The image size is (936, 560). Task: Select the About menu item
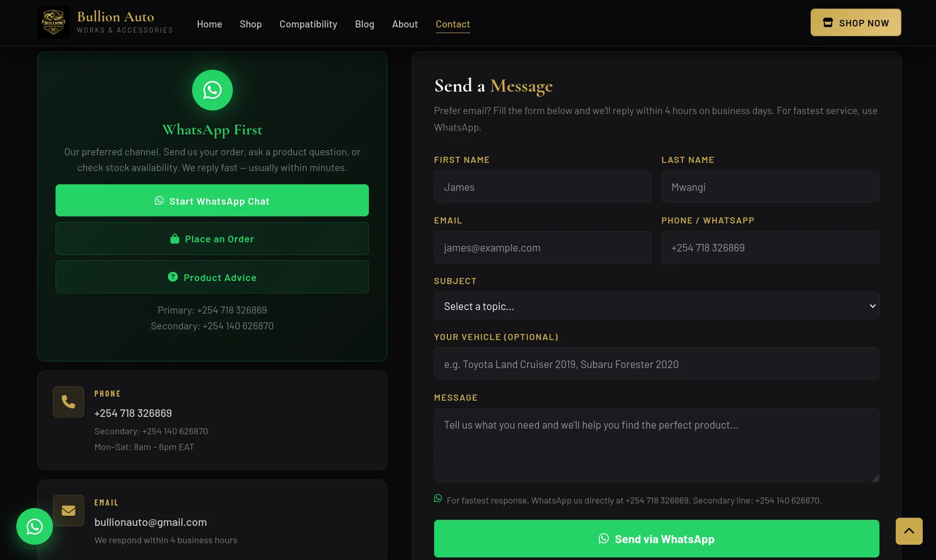[x=404, y=24]
